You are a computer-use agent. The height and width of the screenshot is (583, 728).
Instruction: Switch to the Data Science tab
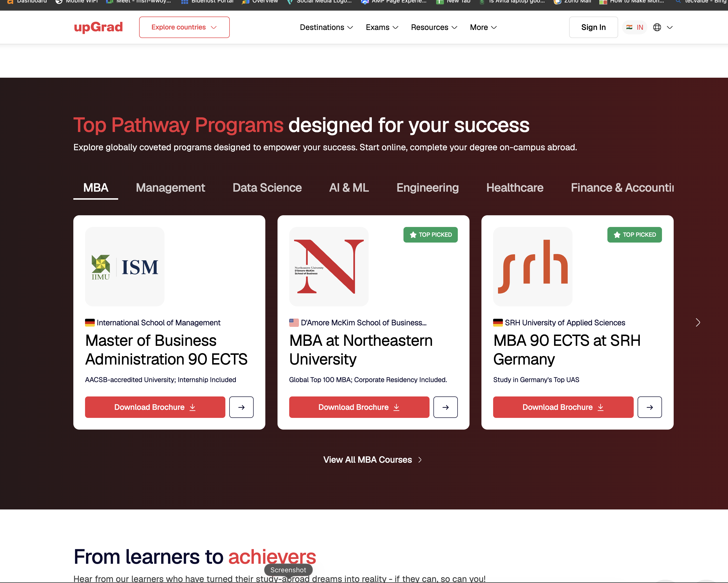tap(267, 188)
